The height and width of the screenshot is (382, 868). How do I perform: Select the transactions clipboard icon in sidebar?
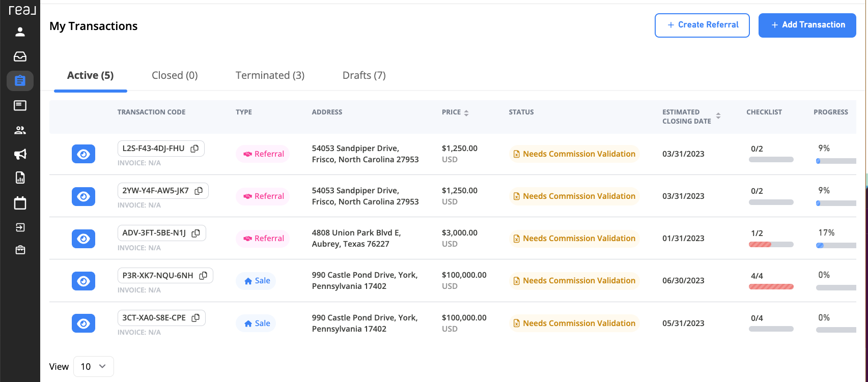(20, 81)
